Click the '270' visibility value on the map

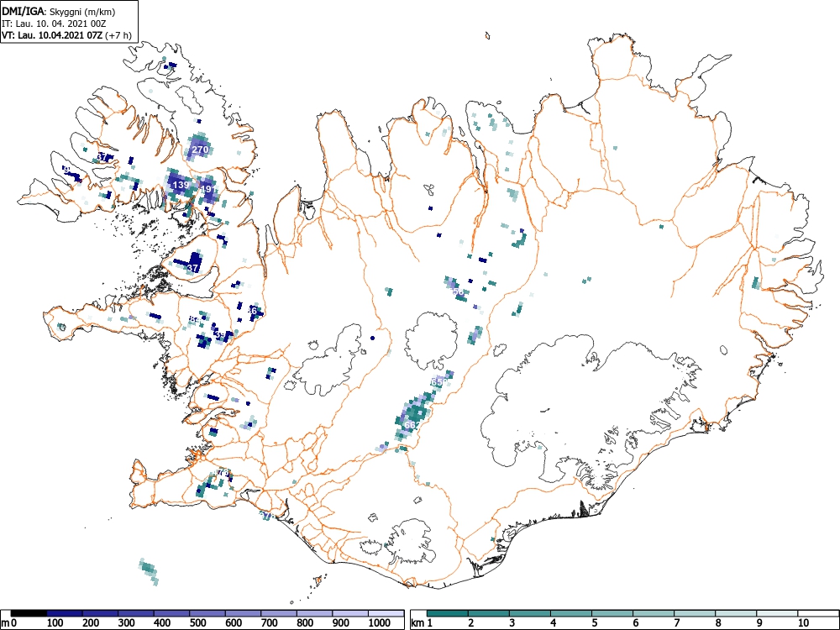click(200, 150)
